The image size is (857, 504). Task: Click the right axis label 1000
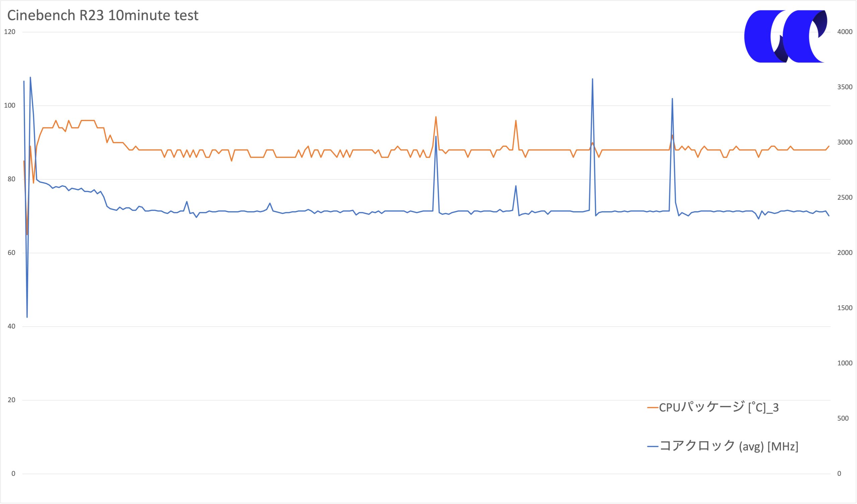[x=845, y=363]
